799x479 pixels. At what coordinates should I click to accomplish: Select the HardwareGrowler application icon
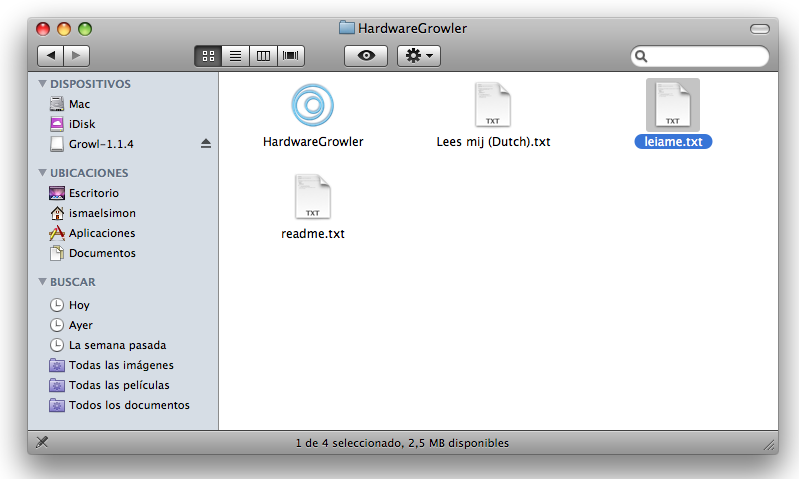tap(312, 105)
